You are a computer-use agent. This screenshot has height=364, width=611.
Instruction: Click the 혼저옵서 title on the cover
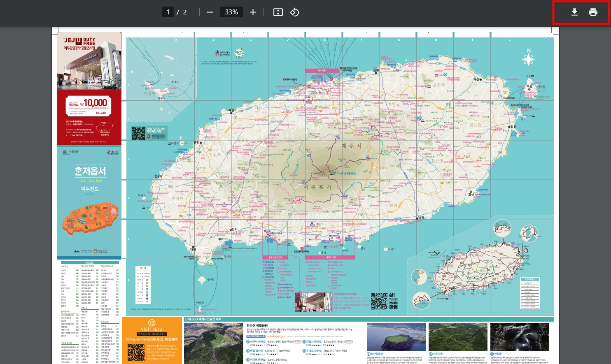(x=90, y=171)
